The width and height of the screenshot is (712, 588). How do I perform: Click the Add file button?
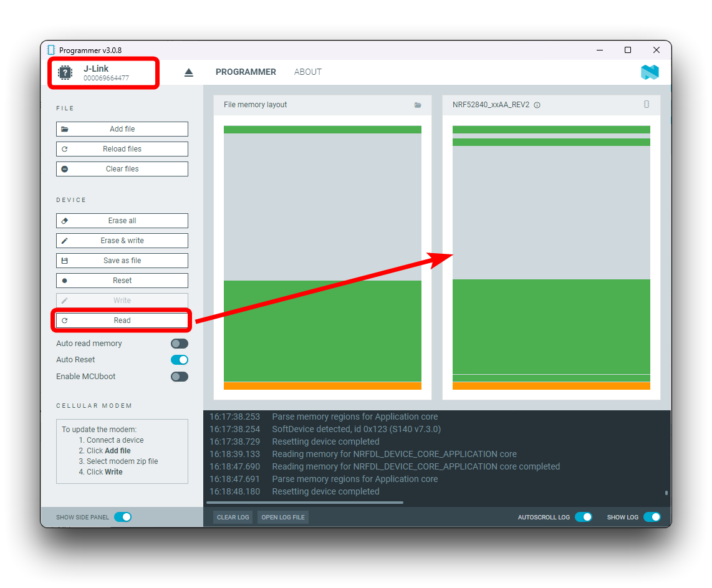[x=122, y=129]
